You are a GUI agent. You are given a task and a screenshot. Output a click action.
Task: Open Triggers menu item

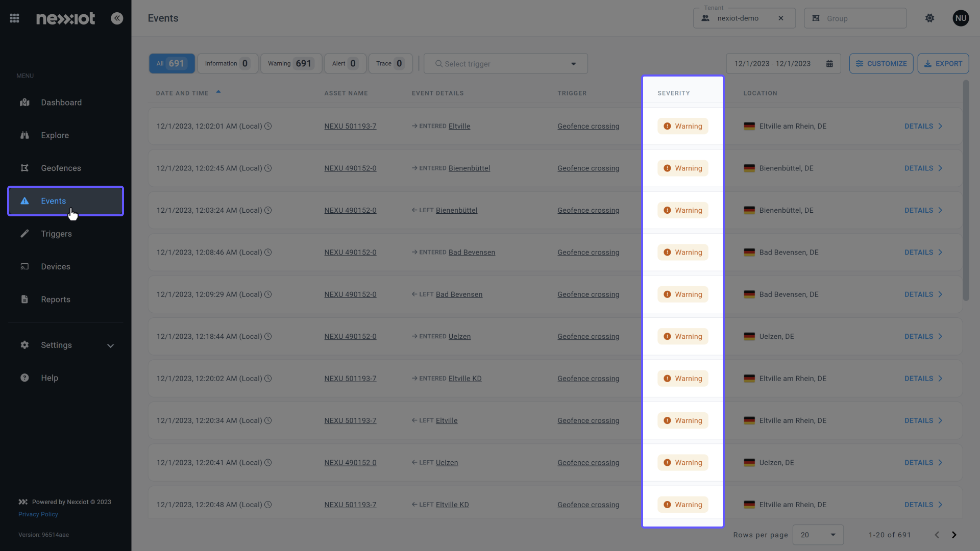click(x=65, y=234)
